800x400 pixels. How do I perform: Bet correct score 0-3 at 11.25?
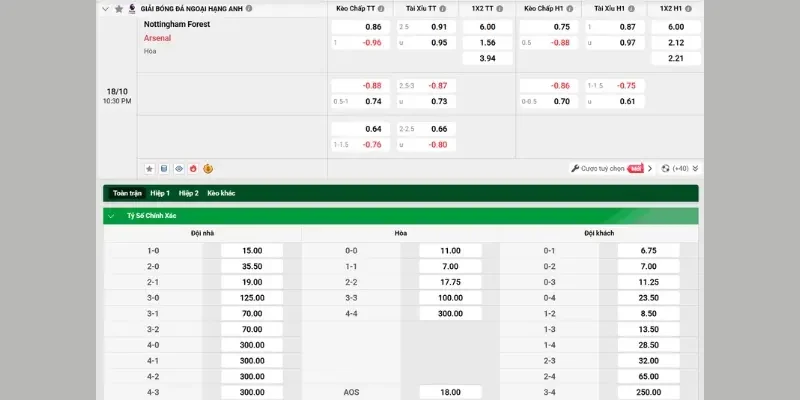tap(648, 282)
